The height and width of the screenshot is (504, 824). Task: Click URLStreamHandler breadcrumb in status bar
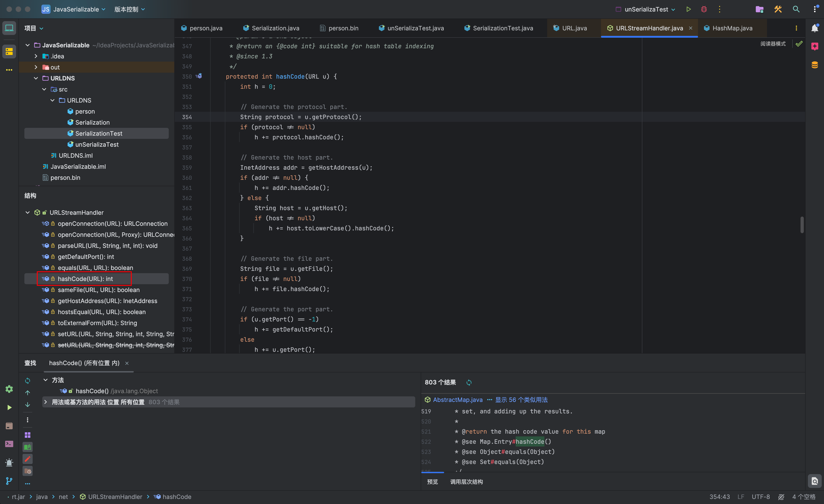point(111,497)
